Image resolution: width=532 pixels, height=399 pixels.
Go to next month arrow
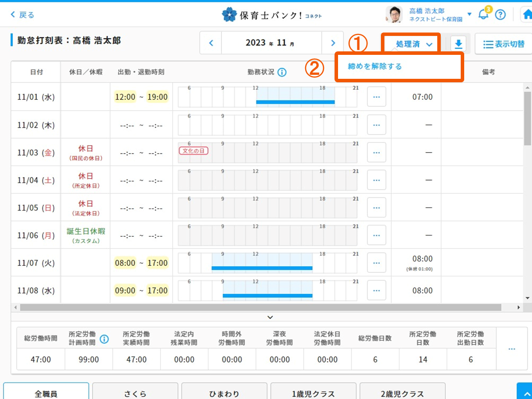(x=332, y=43)
